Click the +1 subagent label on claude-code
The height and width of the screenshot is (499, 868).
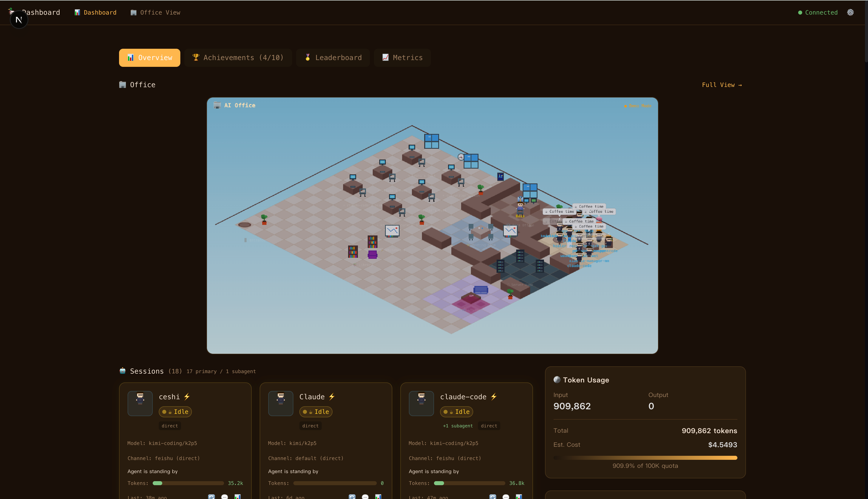point(457,426)
